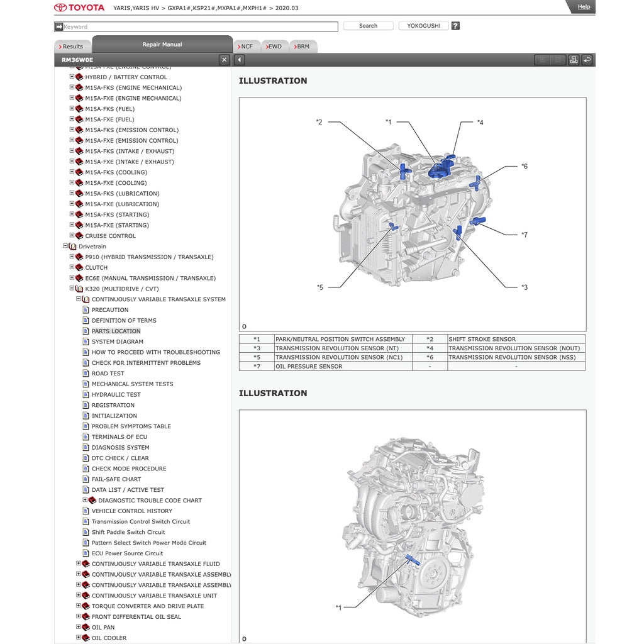The image size is (644, 644).
Task: Click the question mark help icon
Action: point(454,25)
